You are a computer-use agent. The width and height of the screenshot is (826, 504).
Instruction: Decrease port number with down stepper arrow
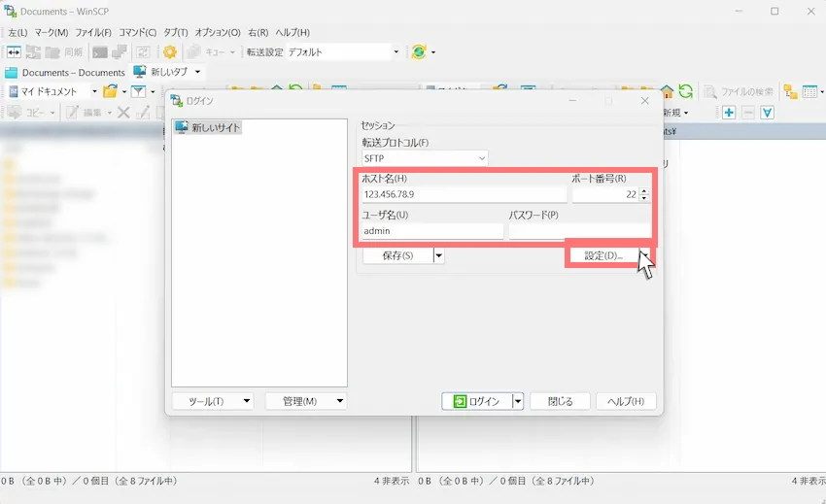click(x=643, y=198)
